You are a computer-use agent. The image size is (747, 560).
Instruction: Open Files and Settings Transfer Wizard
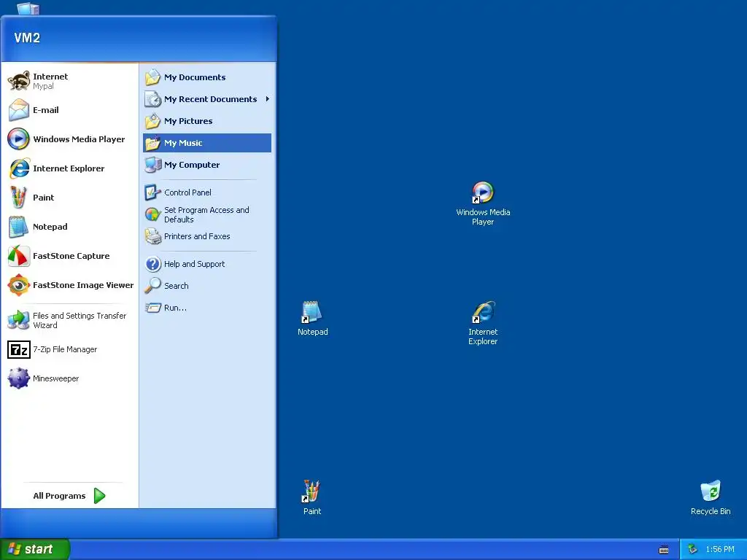pos(69,321)
